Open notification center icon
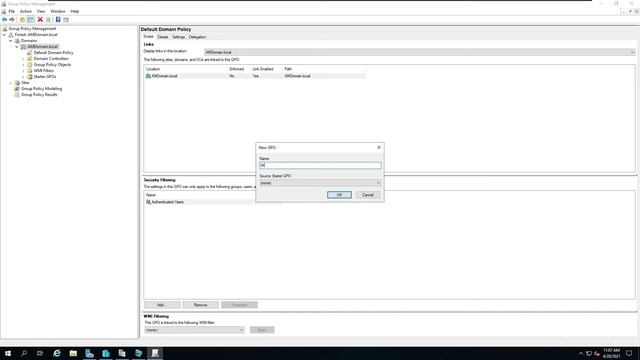The image size is (640, 360). click(x=629, y=353)
